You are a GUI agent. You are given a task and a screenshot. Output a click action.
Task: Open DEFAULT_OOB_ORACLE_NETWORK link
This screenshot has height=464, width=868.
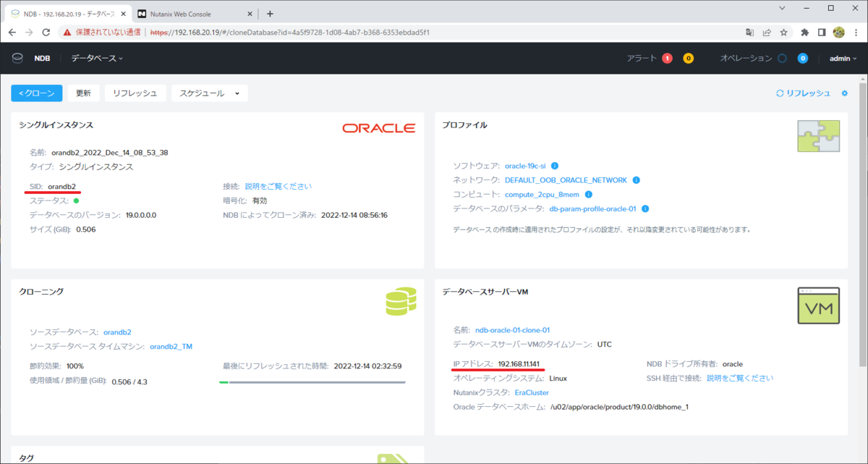565,180
